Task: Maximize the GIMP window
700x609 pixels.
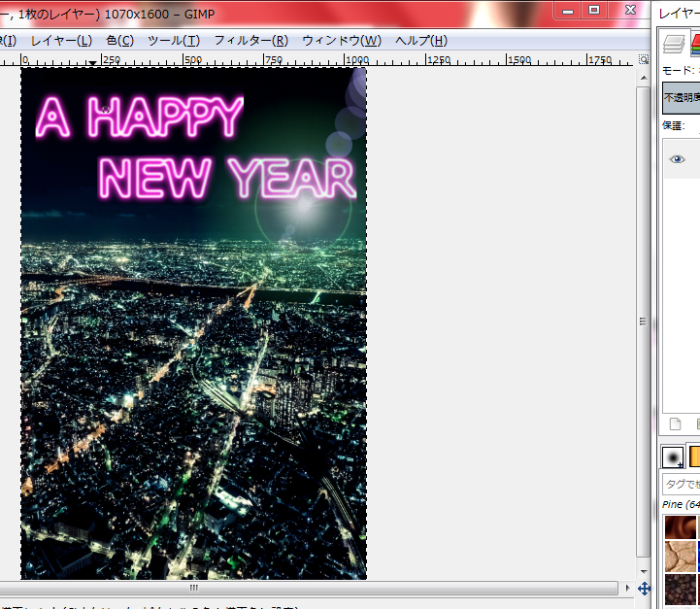Action: click(594, 10)
